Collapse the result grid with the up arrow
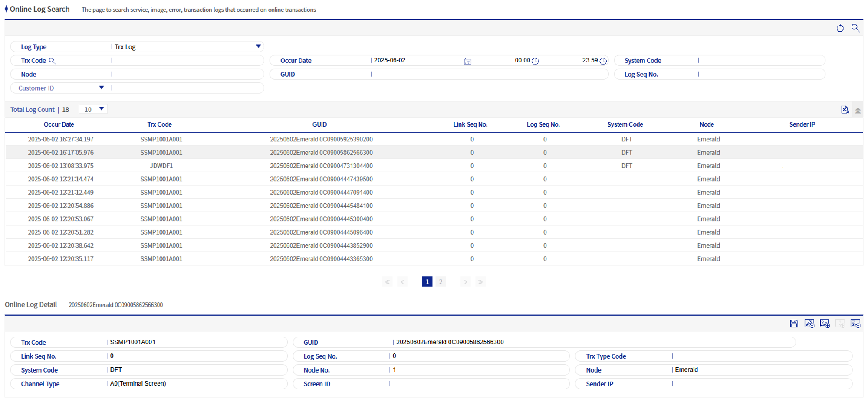This screenshot has width=868, height=402. click(x=858, y=109)
